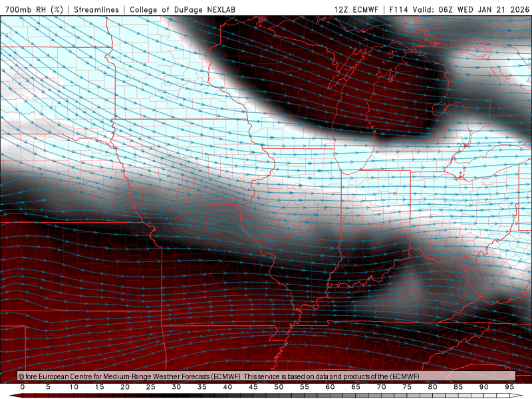Click the "45" label on color scale
The image size is (532, 399).
[x=253, y=387]
